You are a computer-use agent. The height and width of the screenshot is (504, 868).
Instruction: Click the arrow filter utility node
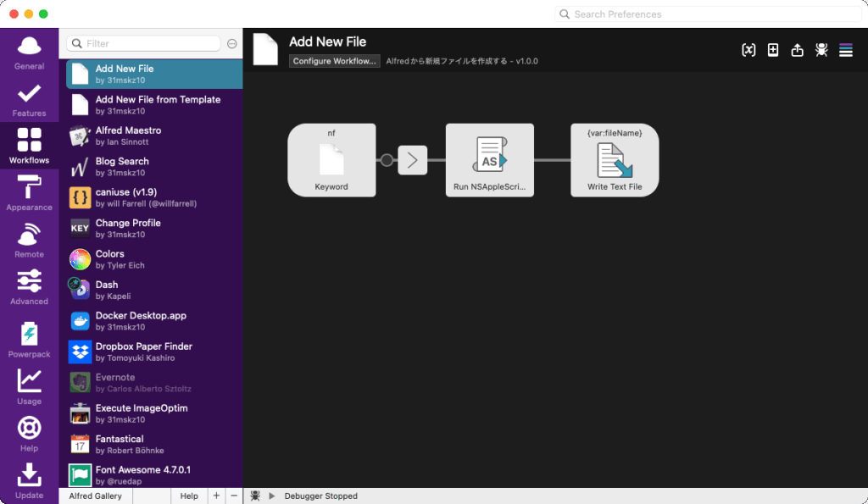(413, 160)
